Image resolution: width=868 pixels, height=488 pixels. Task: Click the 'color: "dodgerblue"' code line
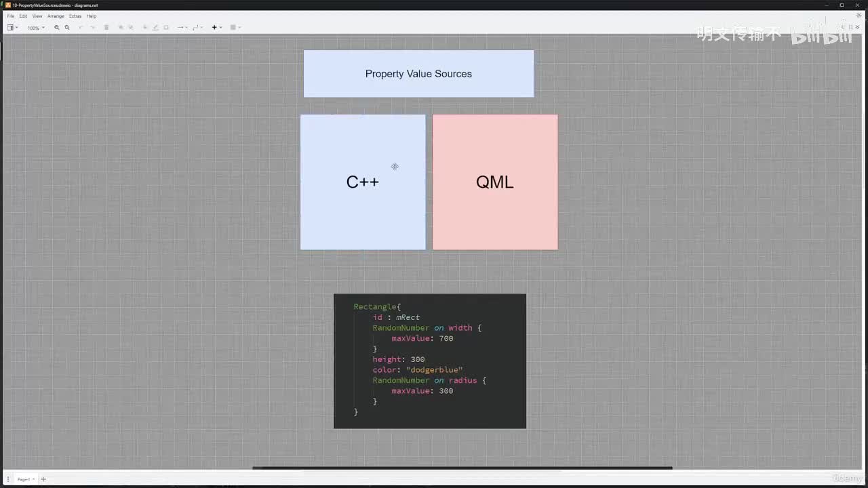(418, 370)
